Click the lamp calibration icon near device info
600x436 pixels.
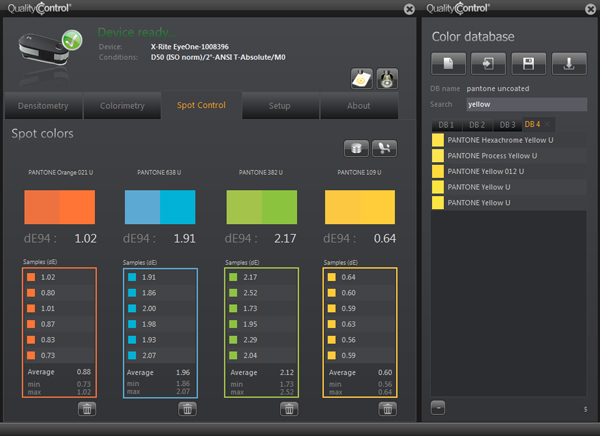(x=387, y=79)
